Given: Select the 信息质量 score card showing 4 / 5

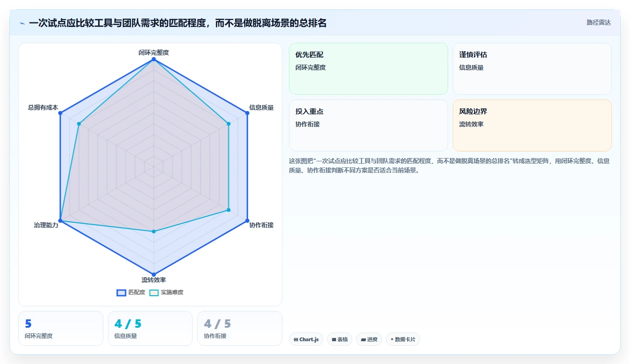Looking at the screenshot, I should point(150,328).
